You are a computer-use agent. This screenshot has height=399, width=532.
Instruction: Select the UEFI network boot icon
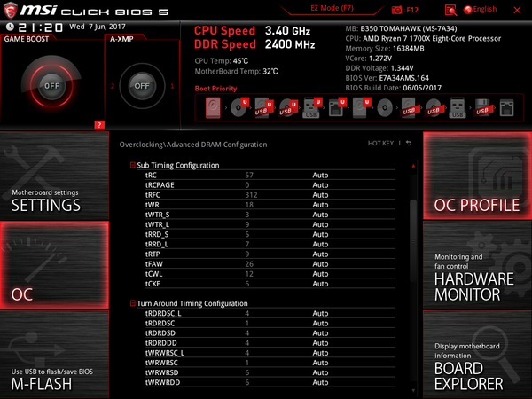[x=337, y=108]
